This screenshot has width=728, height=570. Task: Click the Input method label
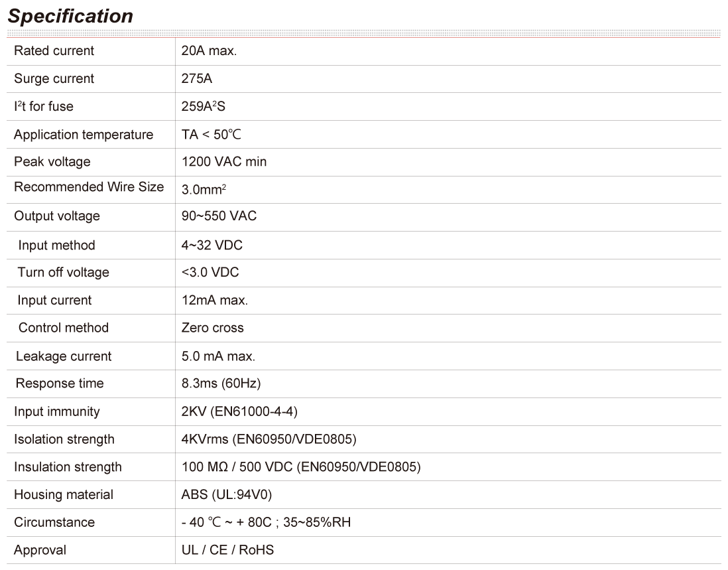[x=56, y=246]
